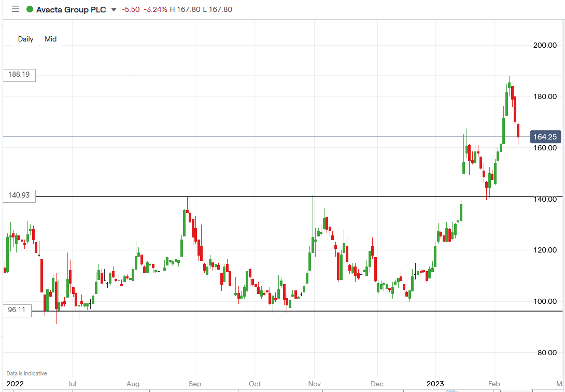Open the hamburger menu icon
This screenshot has width=565, height=392.
pyautogui.click(x=16, y=9)
